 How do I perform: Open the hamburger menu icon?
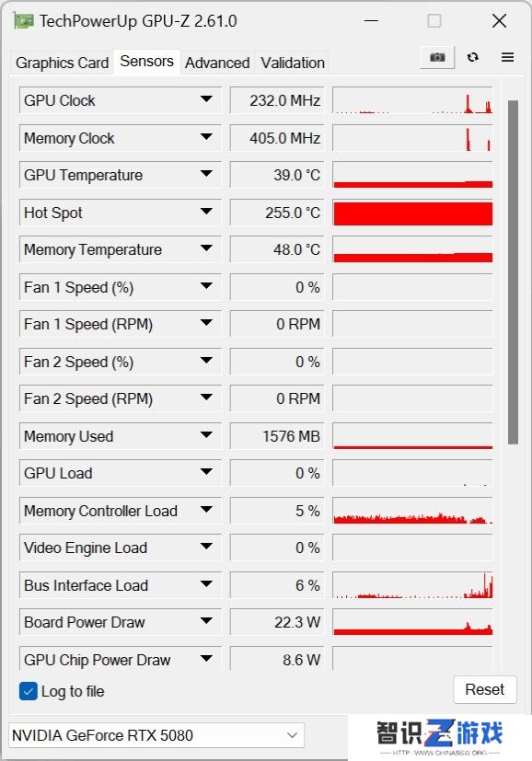(x=507, y=57)
